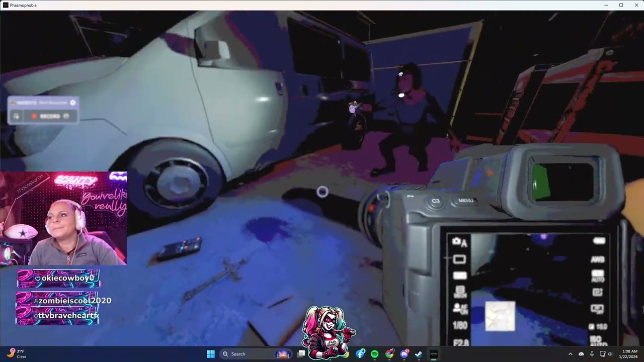Viewport: 644px width, 362px height.
Task: Click the AWB label on camera display
Action: (x=597, y=259)
